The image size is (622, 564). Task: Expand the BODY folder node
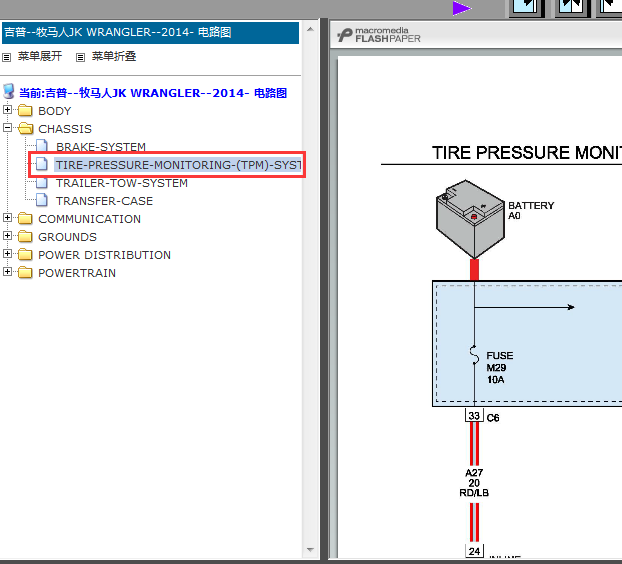click(x=7, y=109)
